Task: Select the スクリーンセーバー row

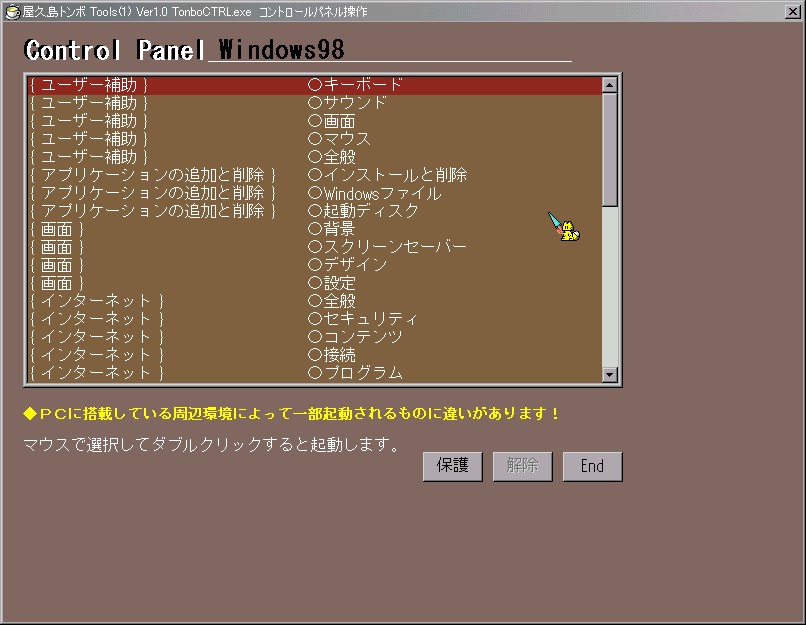Action: pyautogui.click(x=315, y=247)
